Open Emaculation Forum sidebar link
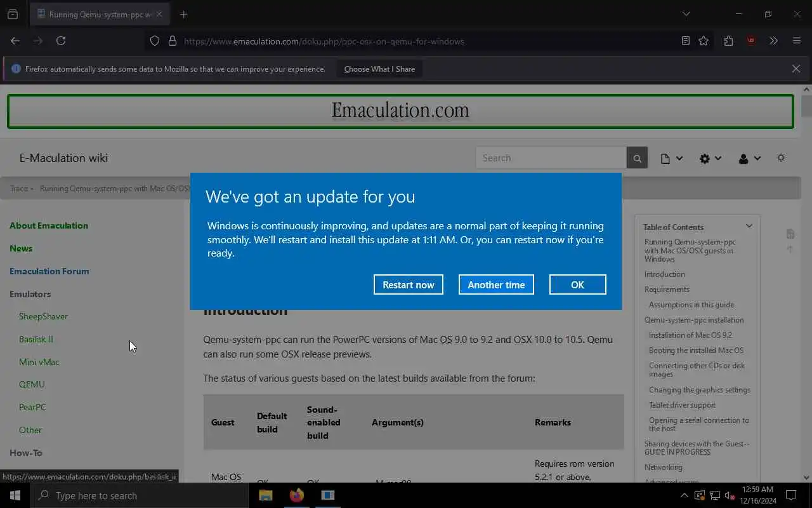812x508 pixels. [x=49, y=271]
